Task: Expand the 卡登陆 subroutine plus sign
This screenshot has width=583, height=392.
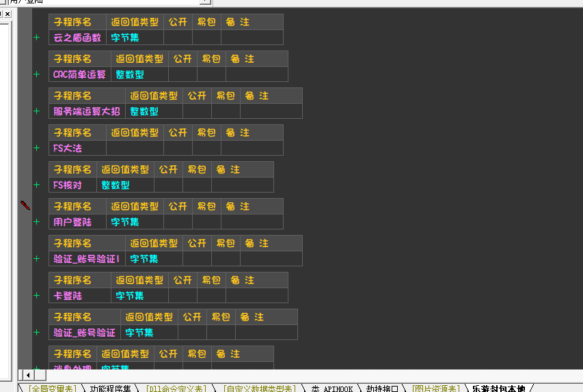Action: [x=36, y=296]
